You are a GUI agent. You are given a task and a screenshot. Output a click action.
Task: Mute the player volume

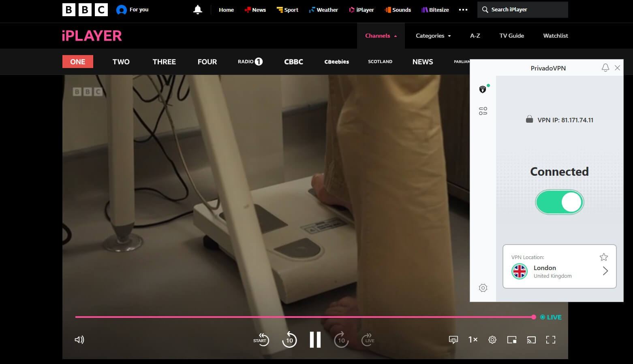[79, 340]
